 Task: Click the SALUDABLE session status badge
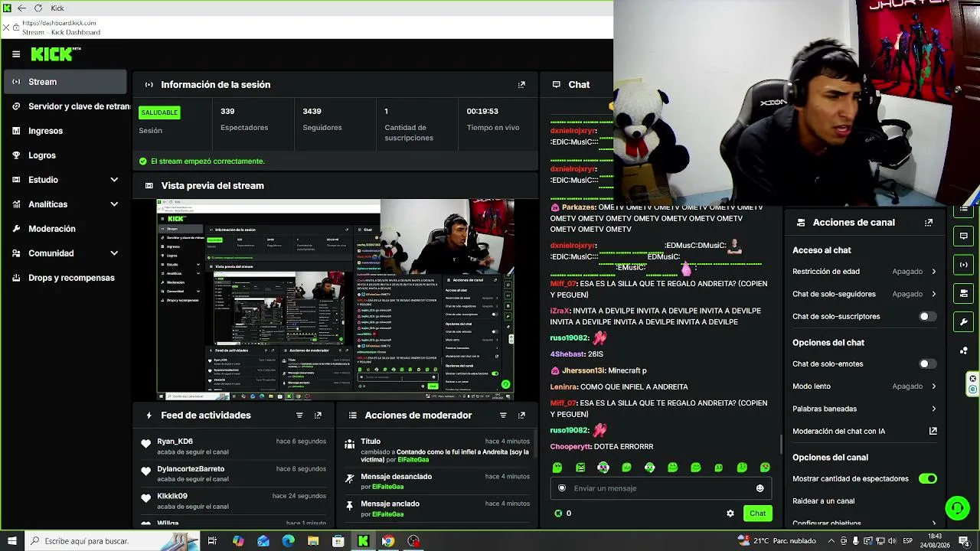point(159,112)
